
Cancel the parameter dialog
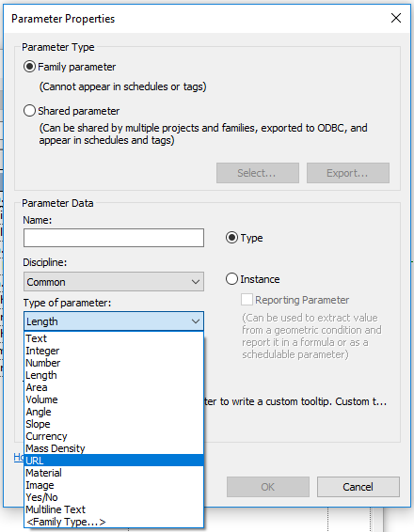coord(358,487)
